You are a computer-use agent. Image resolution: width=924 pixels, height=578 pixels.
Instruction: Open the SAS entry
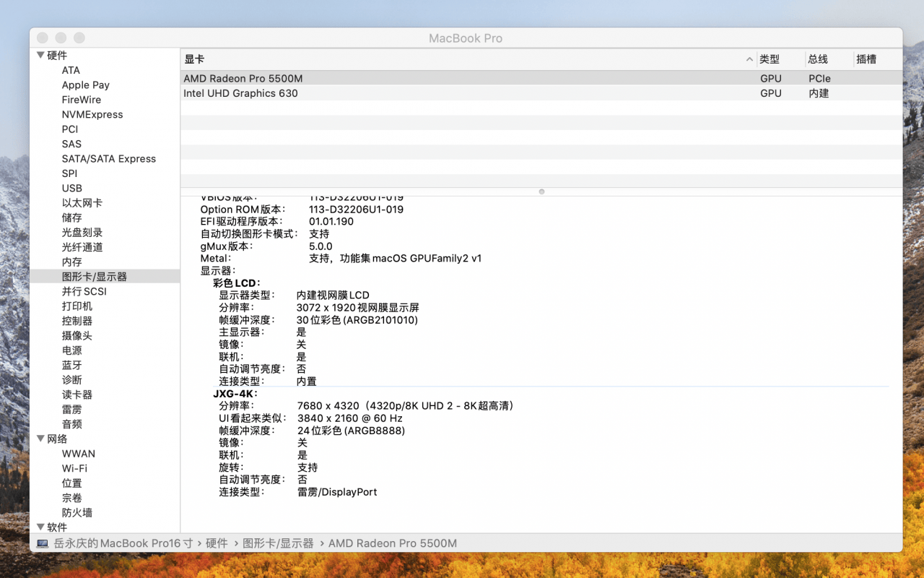tap(71, 144)
